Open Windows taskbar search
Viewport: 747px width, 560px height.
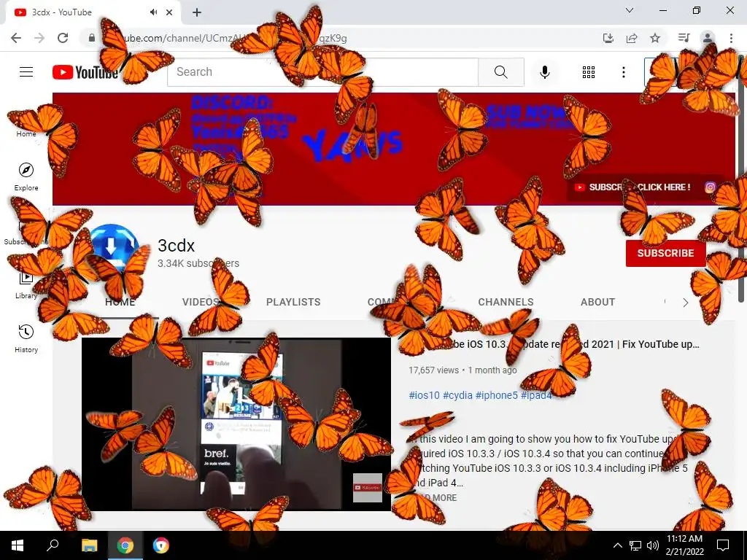[53, 545]
